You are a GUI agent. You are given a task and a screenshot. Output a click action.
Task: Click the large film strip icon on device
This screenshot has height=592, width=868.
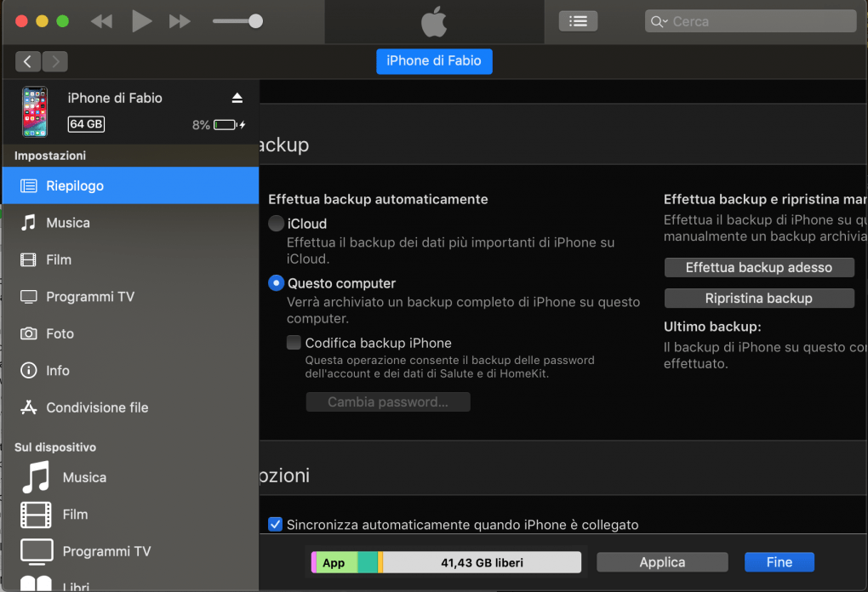tap(36, 515)
